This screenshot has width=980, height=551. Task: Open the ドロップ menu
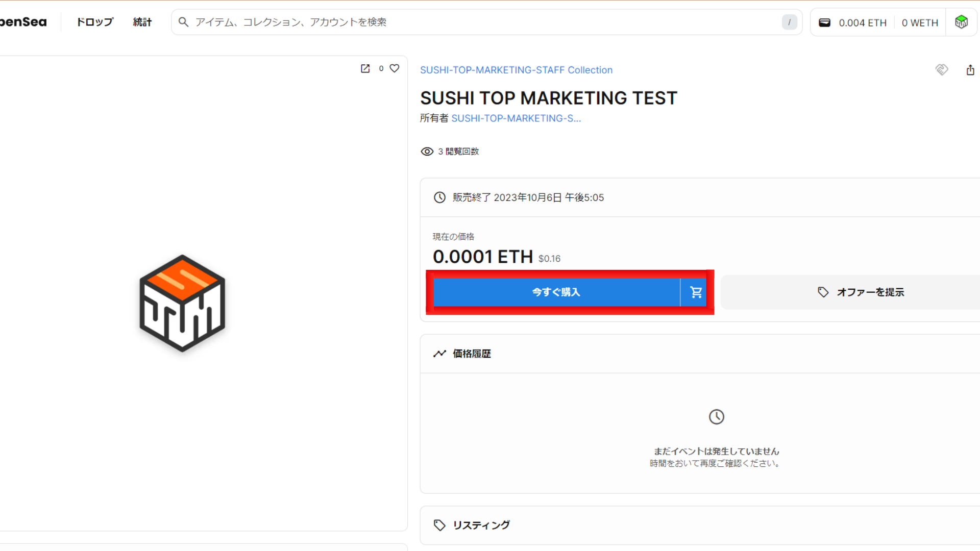(x=95, y=22)
